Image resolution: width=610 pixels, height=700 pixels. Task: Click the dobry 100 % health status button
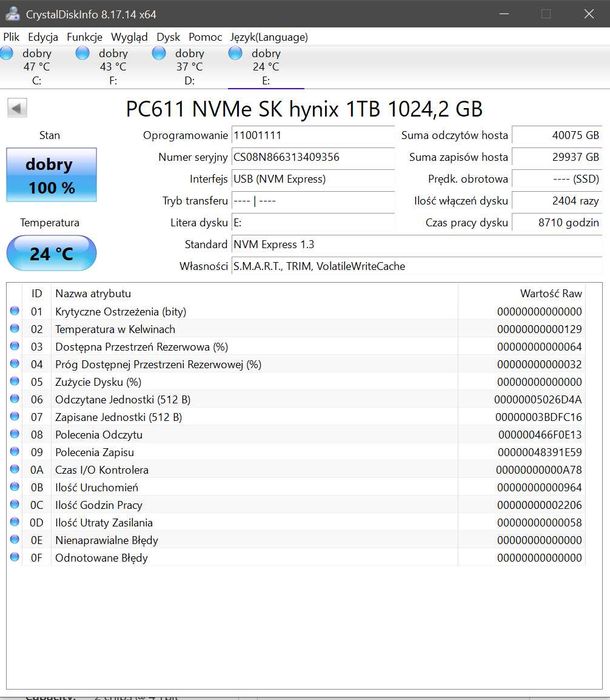pyautogui.click(x=51, y=175)
